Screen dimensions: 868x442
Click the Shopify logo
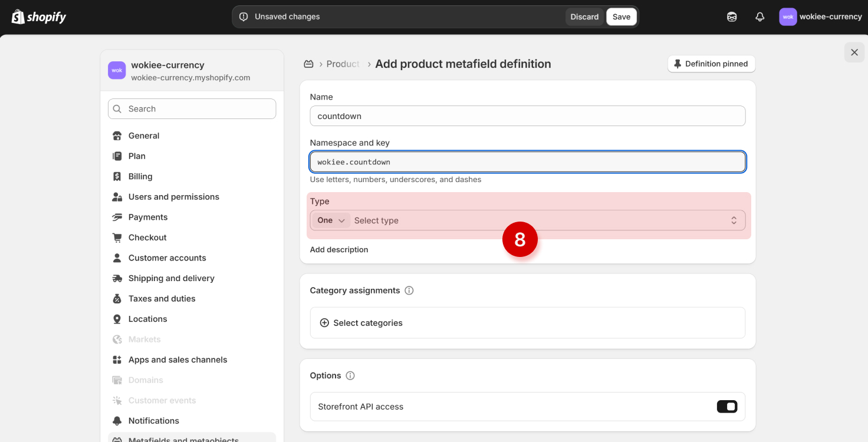[x=39, y=17]
